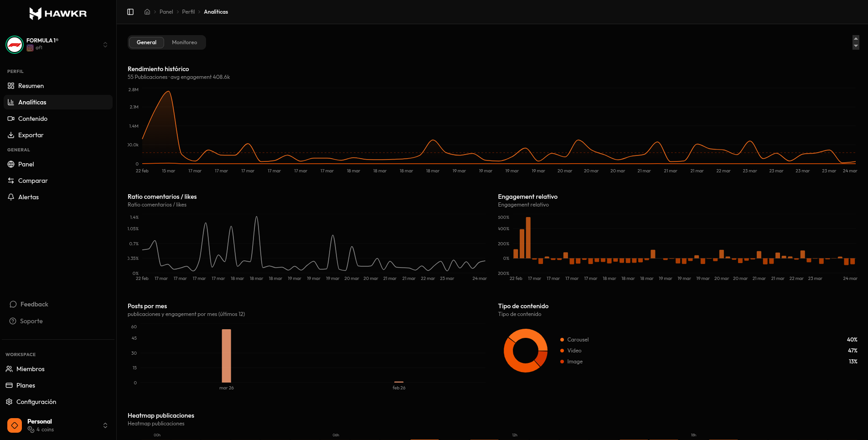Viewport: 868px width, 440px height.
Task: Open the Resumen section in the sidebar
Action: tap(31, 86)
